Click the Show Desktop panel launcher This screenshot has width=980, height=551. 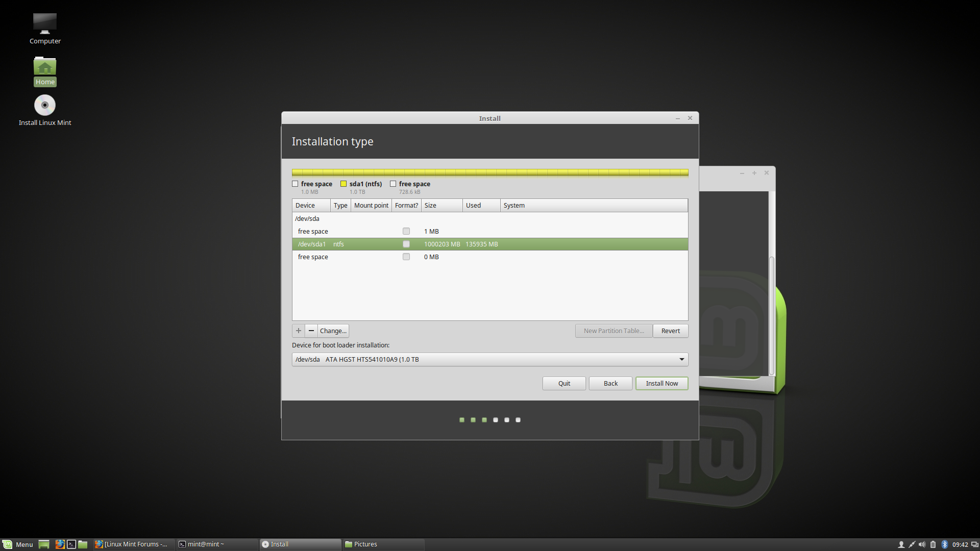pos(44,544)
